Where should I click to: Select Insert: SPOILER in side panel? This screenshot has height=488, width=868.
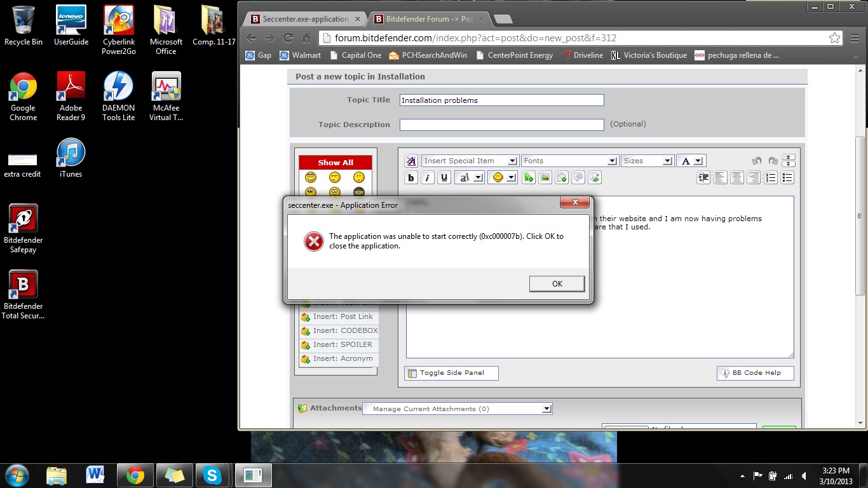click(x=339, y=344)
